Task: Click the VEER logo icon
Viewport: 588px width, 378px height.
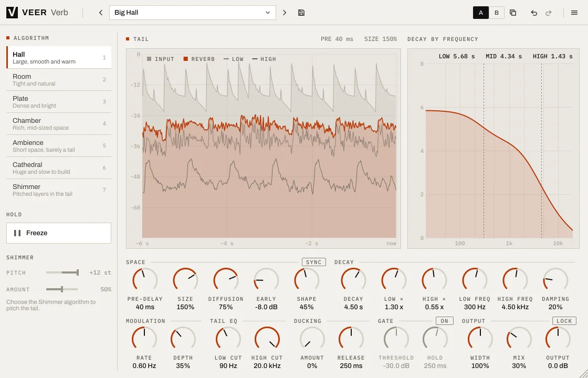Action: (x=12, y=13)
